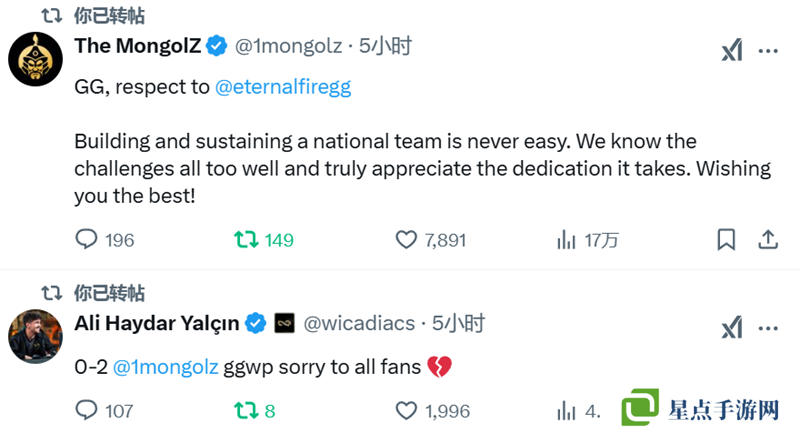This screenshot has height=433, width=800.
Task: Open the @eternalfiregg mention link
Action: pyautogui.click(x=283, y=87)
